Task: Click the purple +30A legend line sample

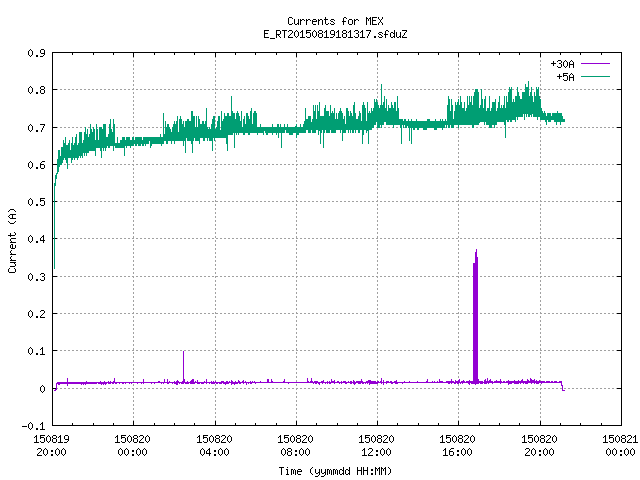Action: click(x=595, y=64)
